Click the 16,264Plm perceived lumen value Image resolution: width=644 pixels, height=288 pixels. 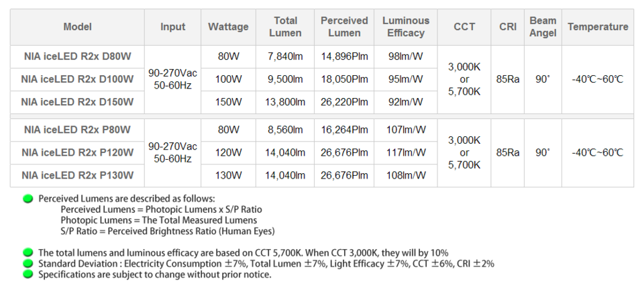click(344, 130)
